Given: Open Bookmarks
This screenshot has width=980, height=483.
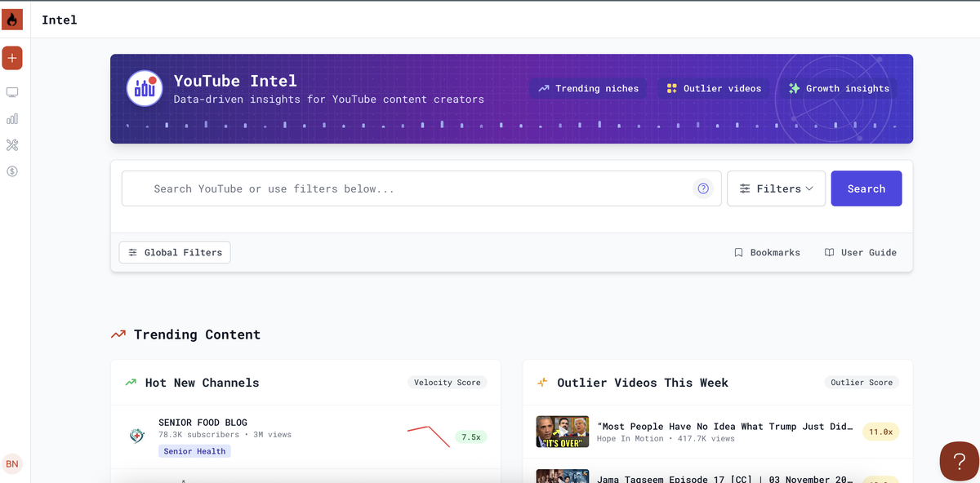Looking at the screenshot, I should point(767,252).
